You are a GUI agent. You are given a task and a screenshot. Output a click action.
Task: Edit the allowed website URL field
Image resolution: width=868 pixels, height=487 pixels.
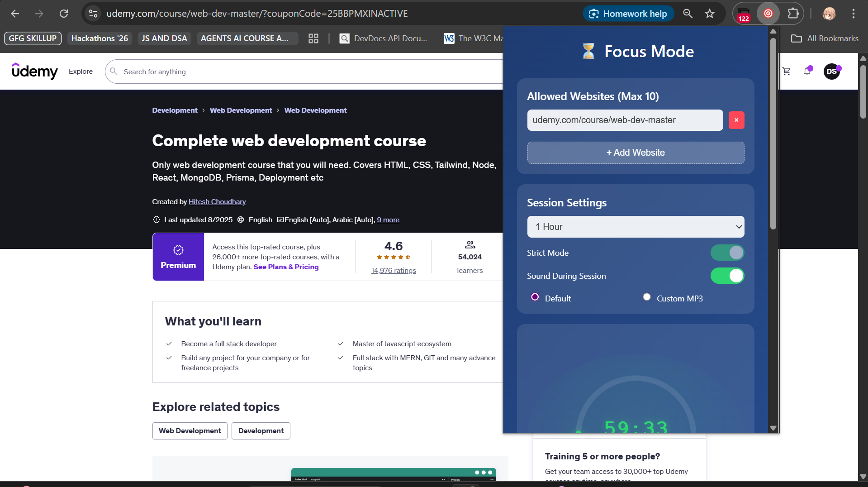point(625,120)
